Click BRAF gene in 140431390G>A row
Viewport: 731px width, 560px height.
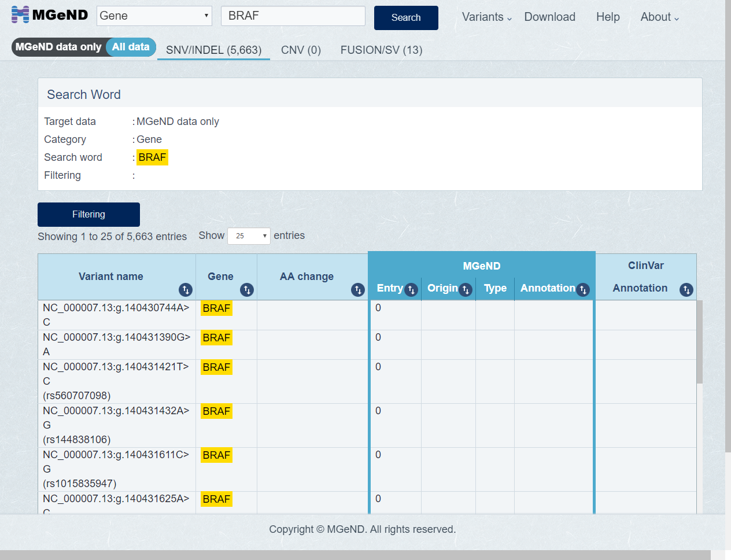pos(216,338)
